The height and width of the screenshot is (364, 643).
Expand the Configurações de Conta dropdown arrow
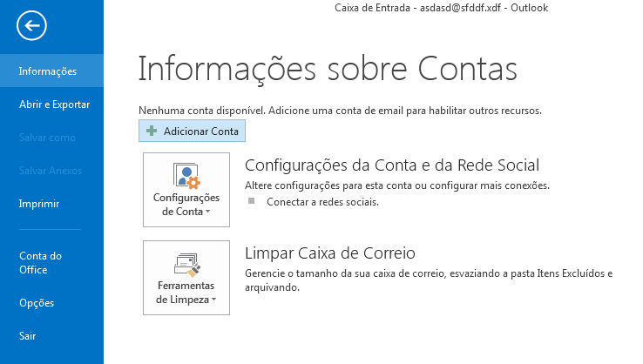(207, 212)
